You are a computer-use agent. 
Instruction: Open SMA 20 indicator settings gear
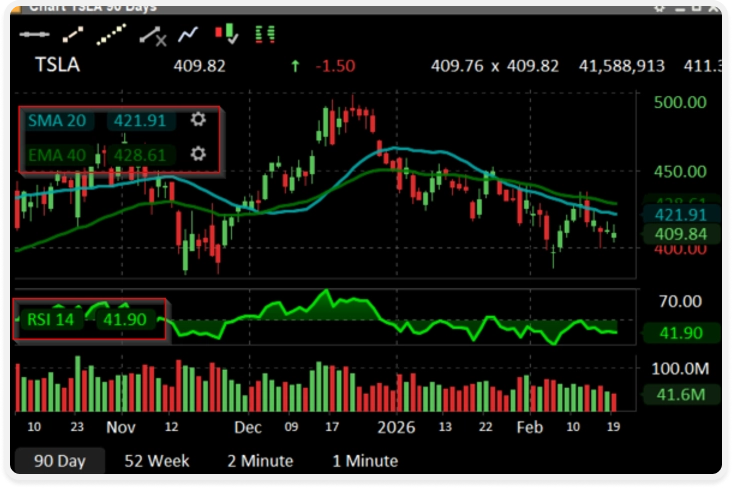tap(198, 120)
